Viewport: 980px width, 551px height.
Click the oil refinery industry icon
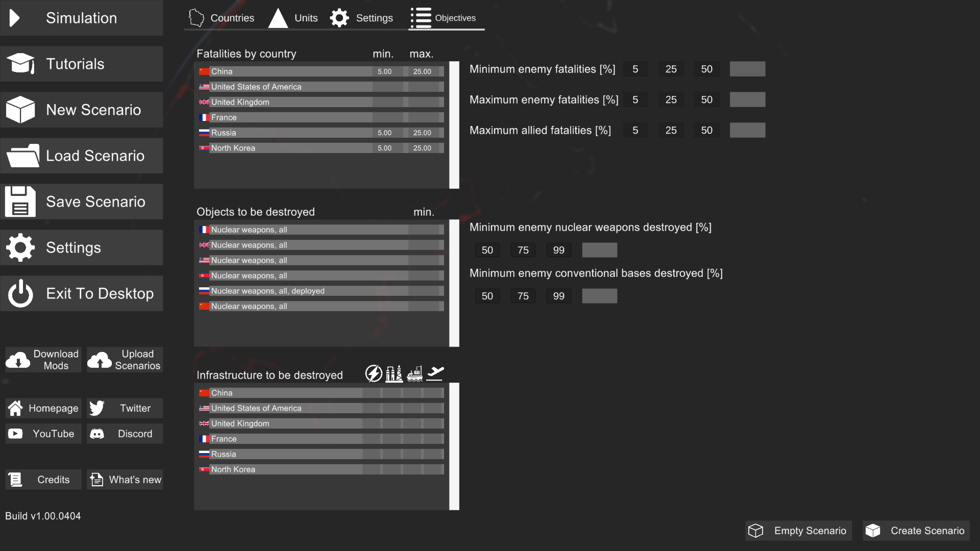click(394, 374)
